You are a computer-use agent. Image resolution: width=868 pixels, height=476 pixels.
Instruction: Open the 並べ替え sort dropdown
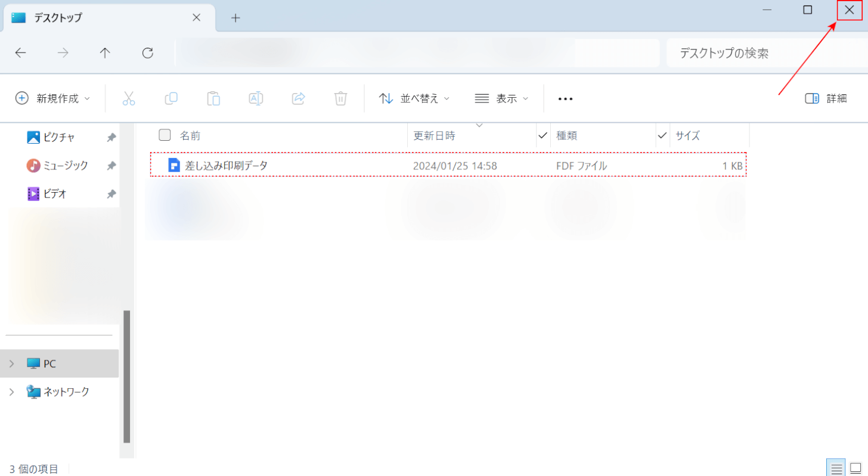[x=414, y=98]
